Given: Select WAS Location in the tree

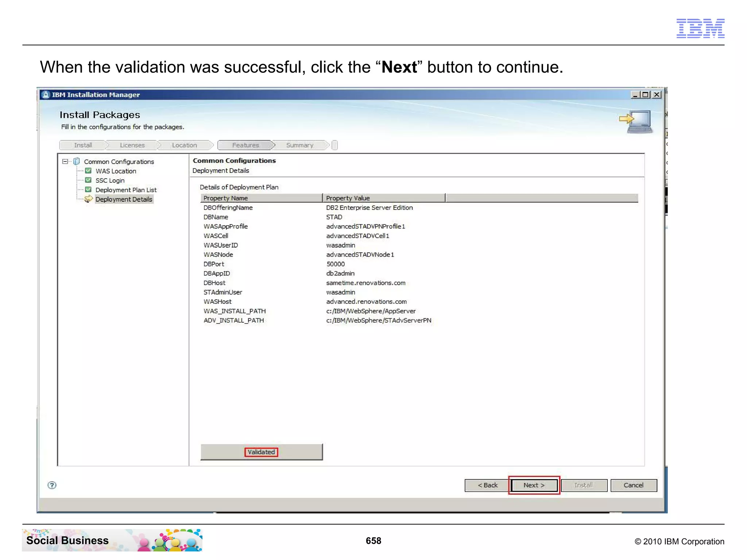Looking at the screenshot, I should [x=116, y=171].
